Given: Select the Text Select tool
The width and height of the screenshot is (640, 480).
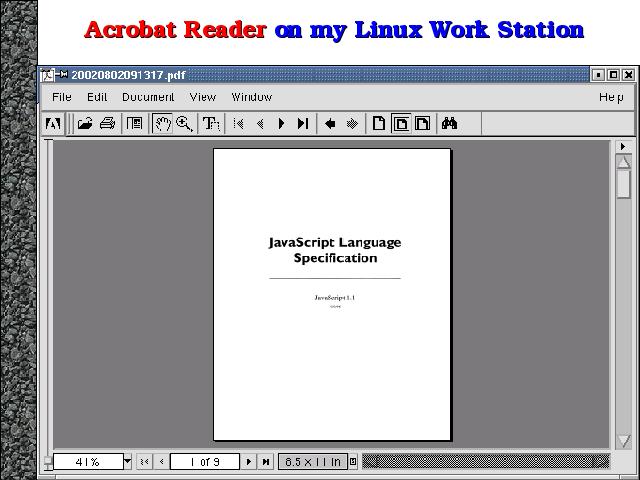Looking at the screenshot, I should point(210,124).
